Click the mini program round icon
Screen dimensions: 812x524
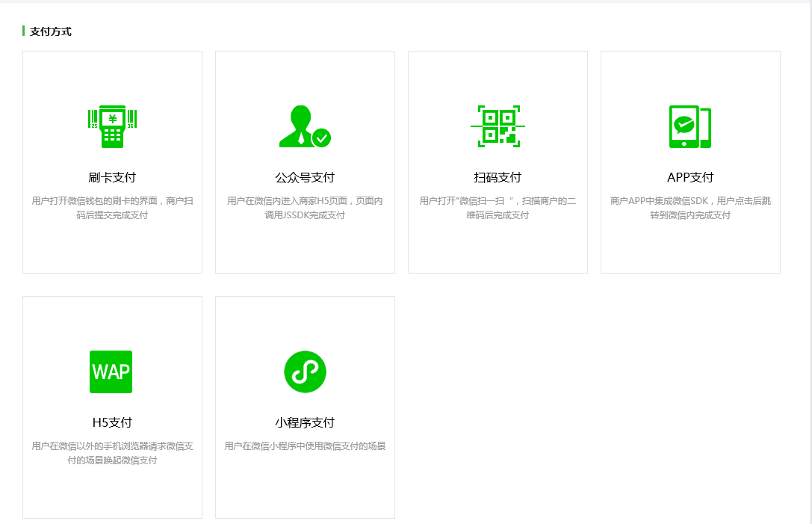(x=305, y=372)
